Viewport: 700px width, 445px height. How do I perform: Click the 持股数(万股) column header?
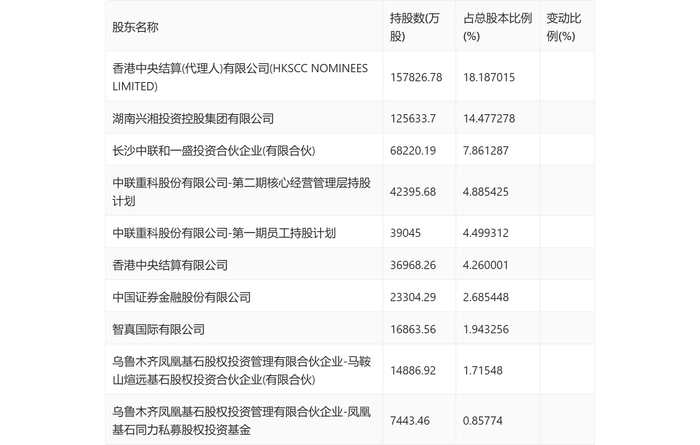pyautogui.click(x=415, y=27)
